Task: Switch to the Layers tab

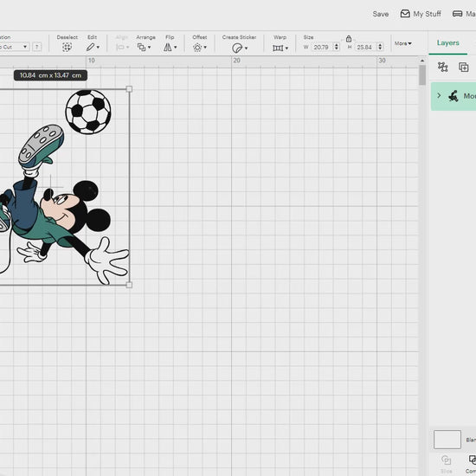Action: click(x=447, y=42)
